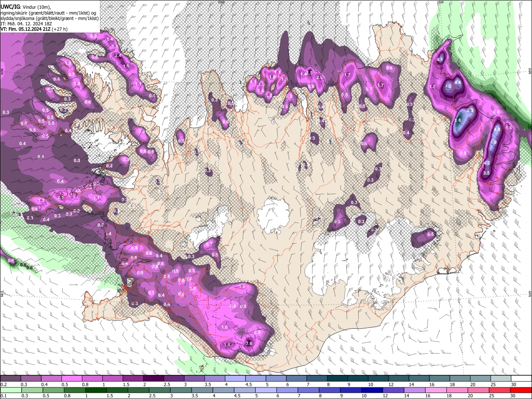
Task: Pick the bright red 30 swatch in lower legend
Action: click(x=521, y=390)
